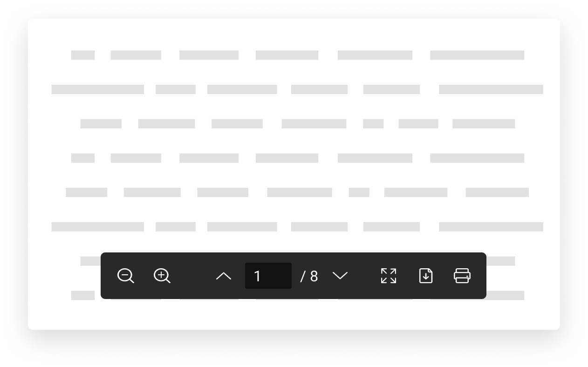Select the longest placeholder block ending the first text line

(477, 55)
